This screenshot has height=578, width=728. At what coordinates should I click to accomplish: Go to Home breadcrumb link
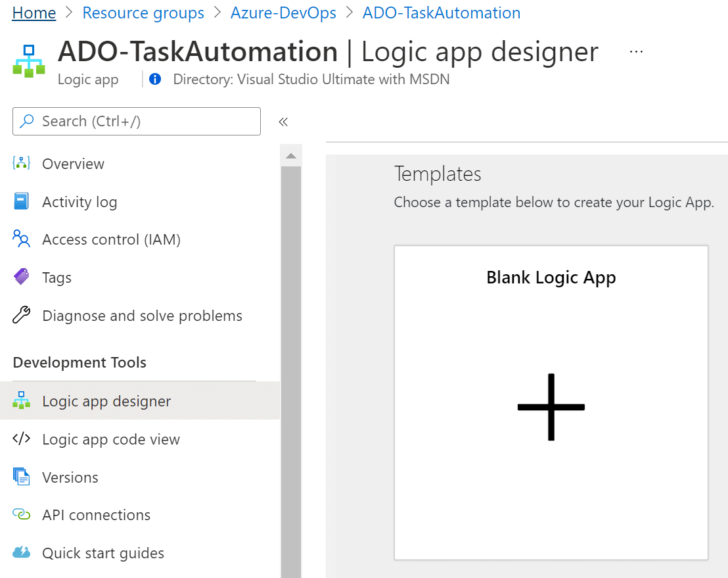pos(34,13)
